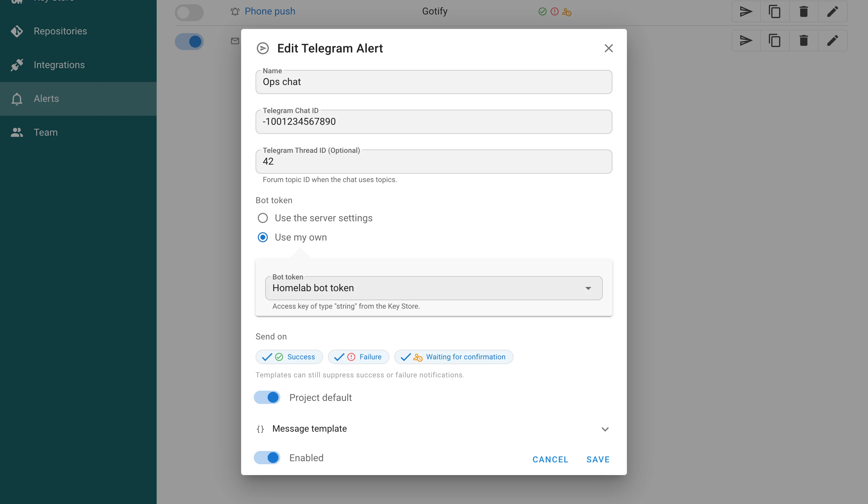
Task: Click the Integrations plug icon
Action: (17, 65)
